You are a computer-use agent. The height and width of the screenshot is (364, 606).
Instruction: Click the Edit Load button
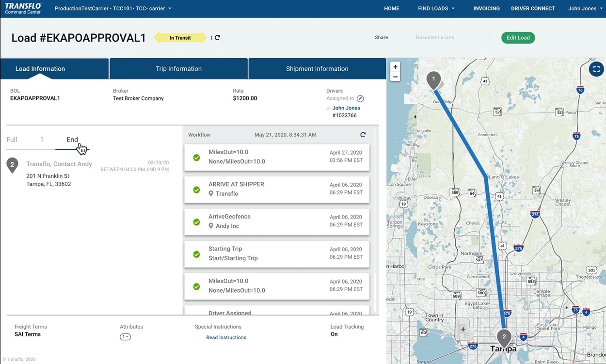(518, 38)
